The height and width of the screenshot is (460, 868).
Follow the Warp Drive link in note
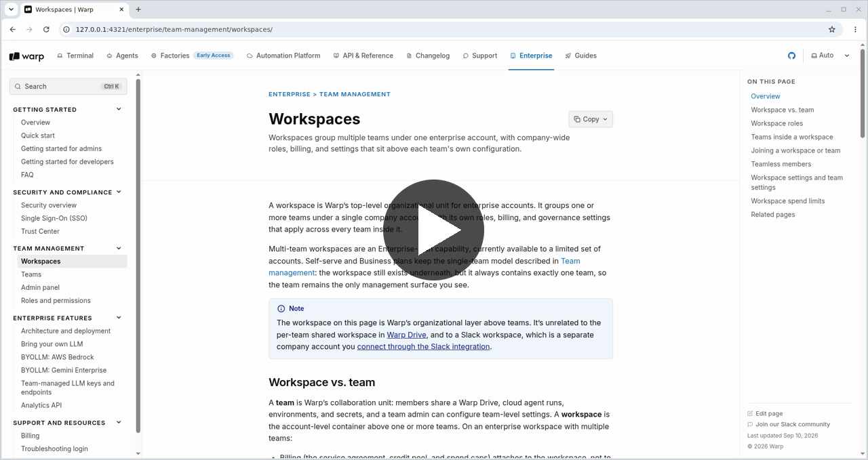pos(406,335)
